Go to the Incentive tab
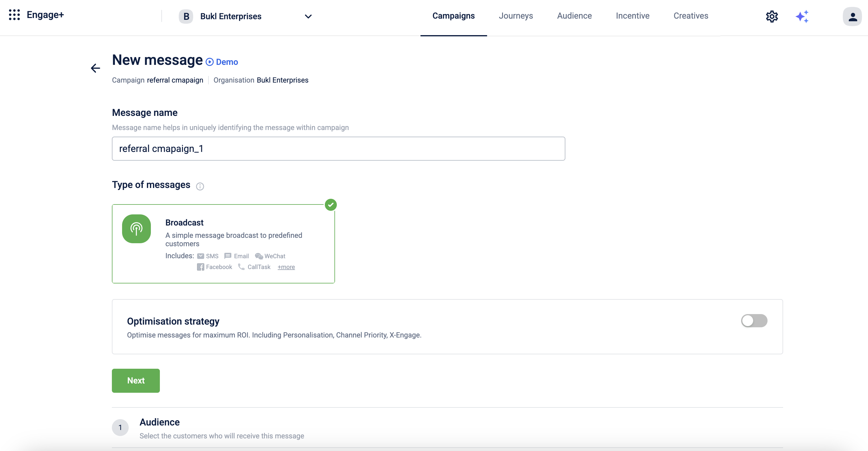 click(632, 16)
